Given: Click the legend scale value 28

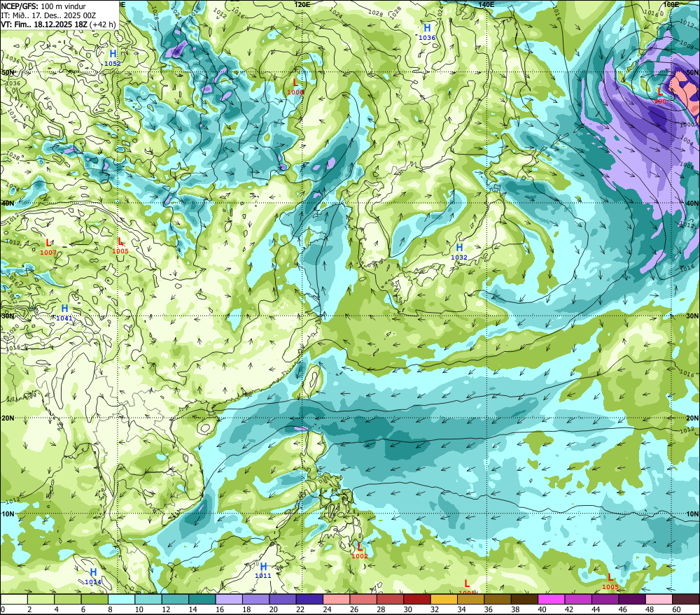Looking at the screenshot, I should coord(381,609).
